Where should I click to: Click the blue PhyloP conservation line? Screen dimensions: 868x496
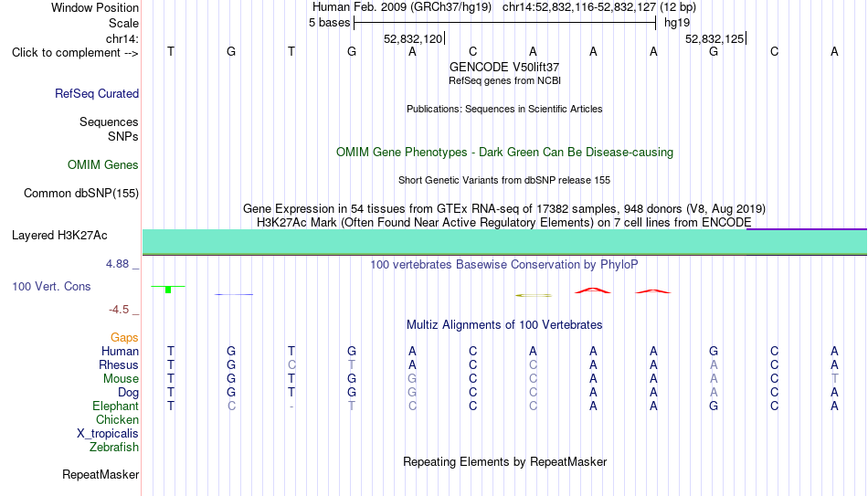[x=234, y=294]
